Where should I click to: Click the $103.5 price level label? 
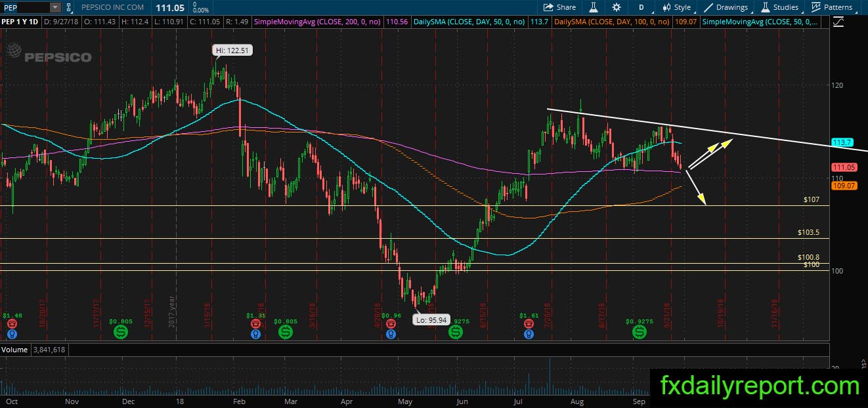(x=808, y=232)
